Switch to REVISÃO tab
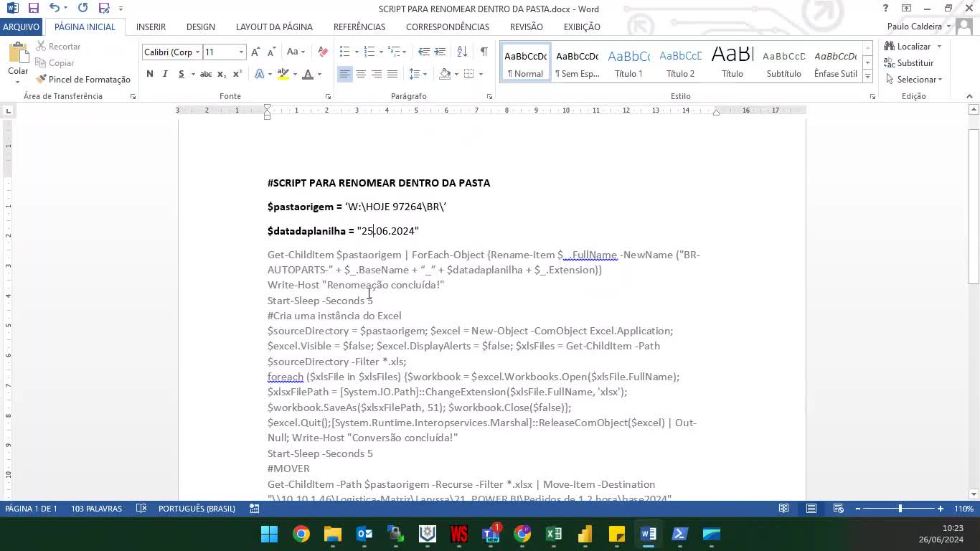980x551 pixels. tap(527, 27)
